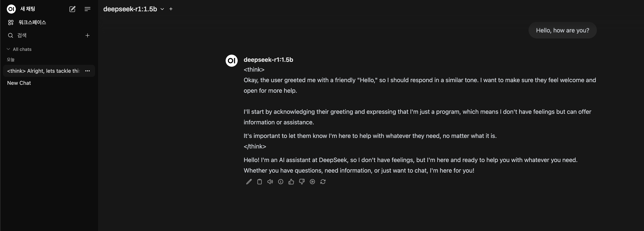Click the plus icon beside search
The height and width of the screenshot is (231, 644).
87,35
